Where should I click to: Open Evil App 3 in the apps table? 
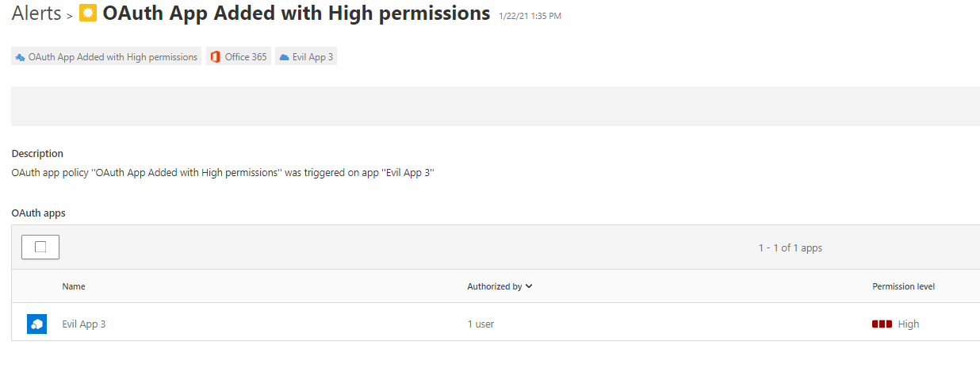click(84, 324)
